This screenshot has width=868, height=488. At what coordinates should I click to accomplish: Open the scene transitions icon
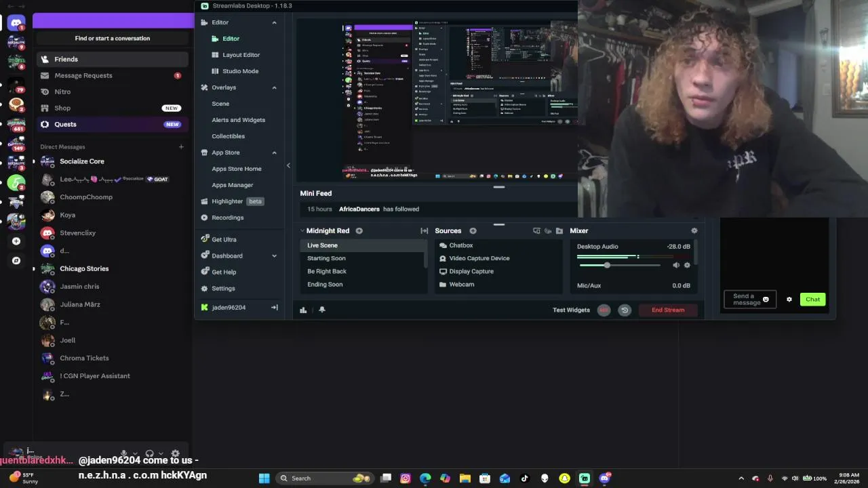[425, 230]
